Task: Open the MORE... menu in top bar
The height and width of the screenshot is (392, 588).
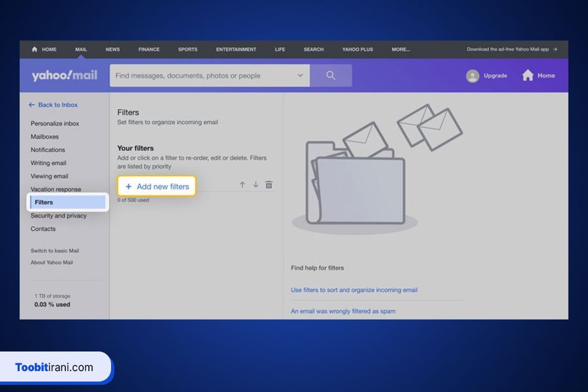Action: click(400, 50)
